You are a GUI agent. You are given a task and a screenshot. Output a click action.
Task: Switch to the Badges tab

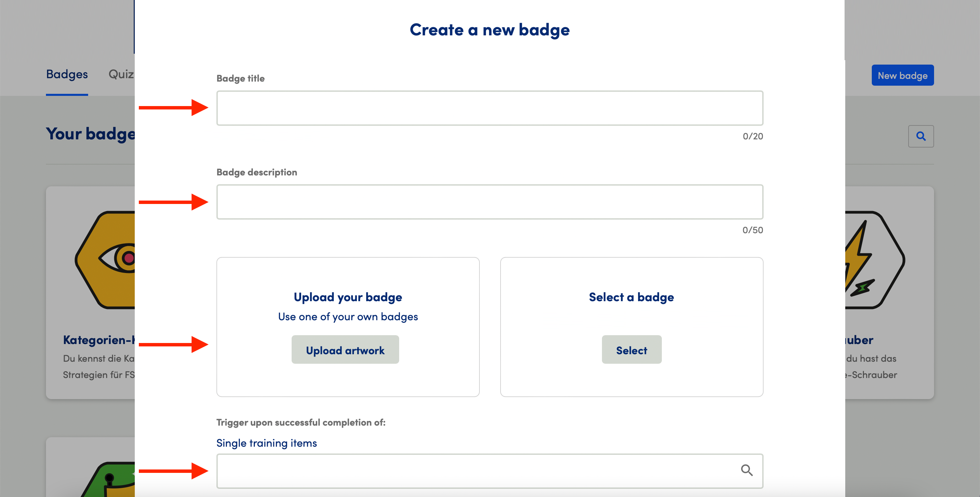coord(67,74)
